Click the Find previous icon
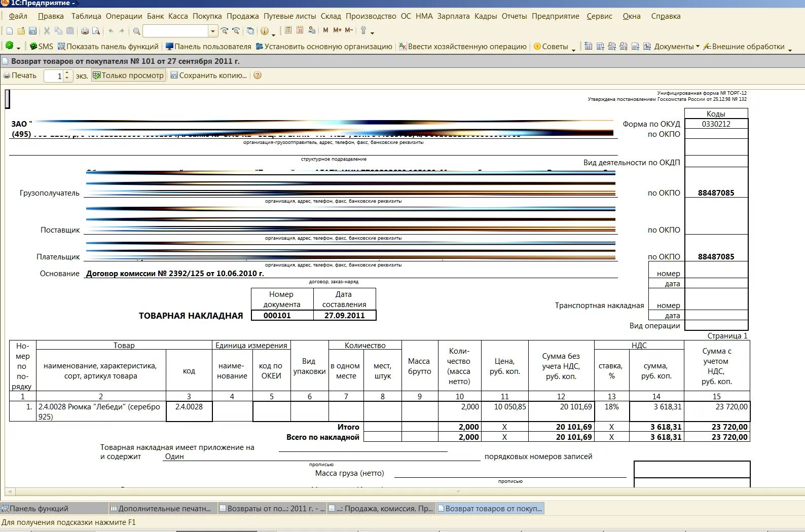The height and width of the screenshot is (532, 805). tap(236, 31)
